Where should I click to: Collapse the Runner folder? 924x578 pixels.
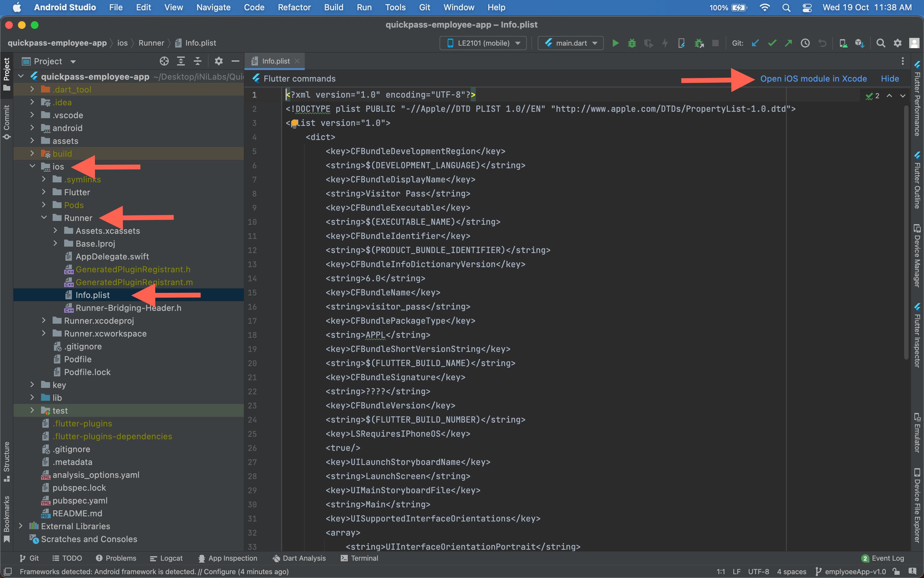pos(44,217)
